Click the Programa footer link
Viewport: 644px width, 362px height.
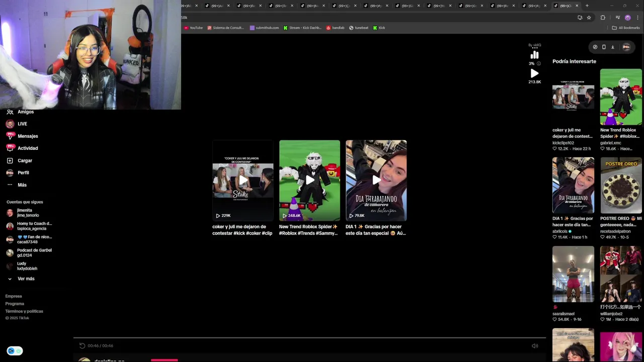(x=15, y=304)
